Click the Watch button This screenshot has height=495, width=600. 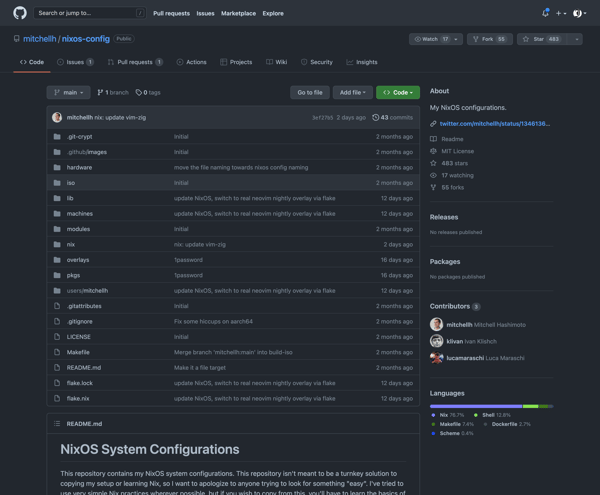pos(430,39)
